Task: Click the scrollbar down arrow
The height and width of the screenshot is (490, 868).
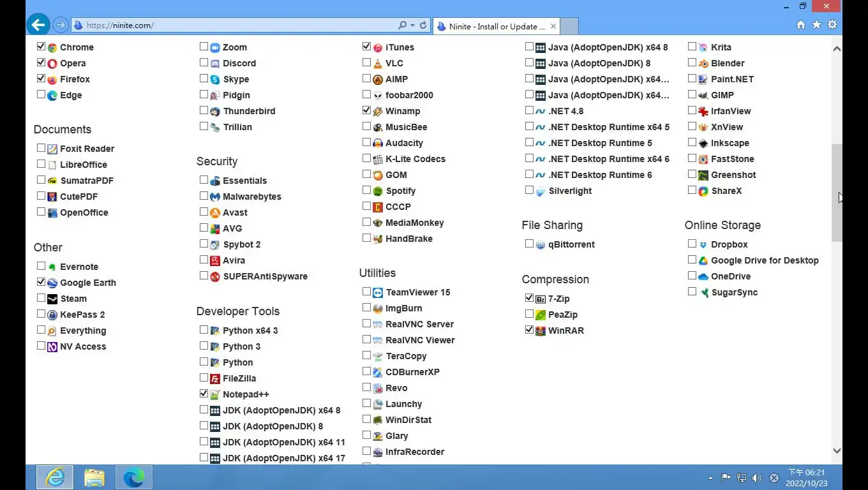Action: coord(837,450)
